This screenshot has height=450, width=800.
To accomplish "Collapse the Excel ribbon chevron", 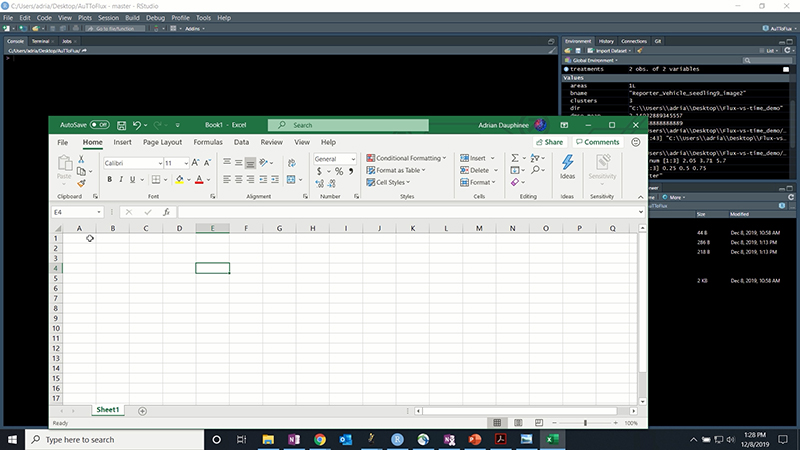I will [640, 197].
